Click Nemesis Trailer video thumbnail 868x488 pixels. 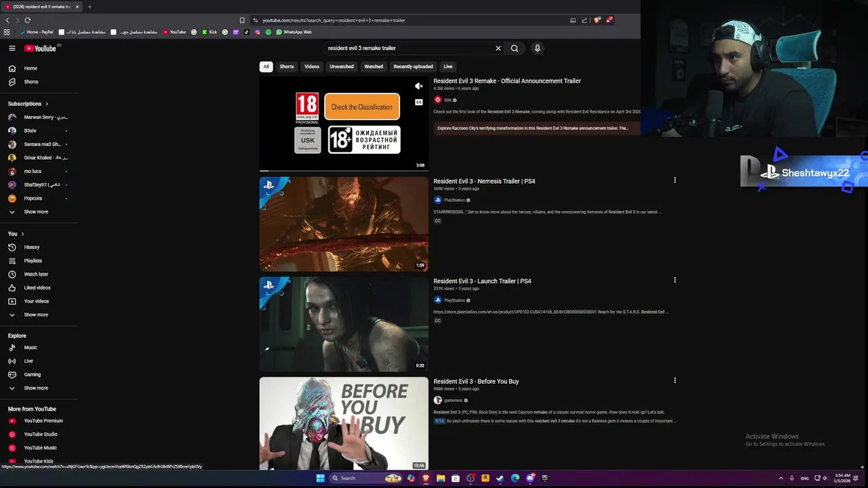[344, 224]
